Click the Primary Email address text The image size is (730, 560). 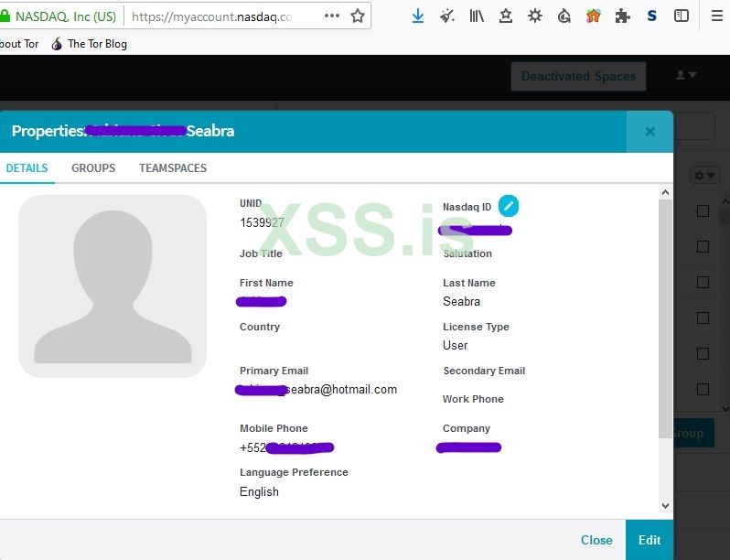tap(317, 390)
